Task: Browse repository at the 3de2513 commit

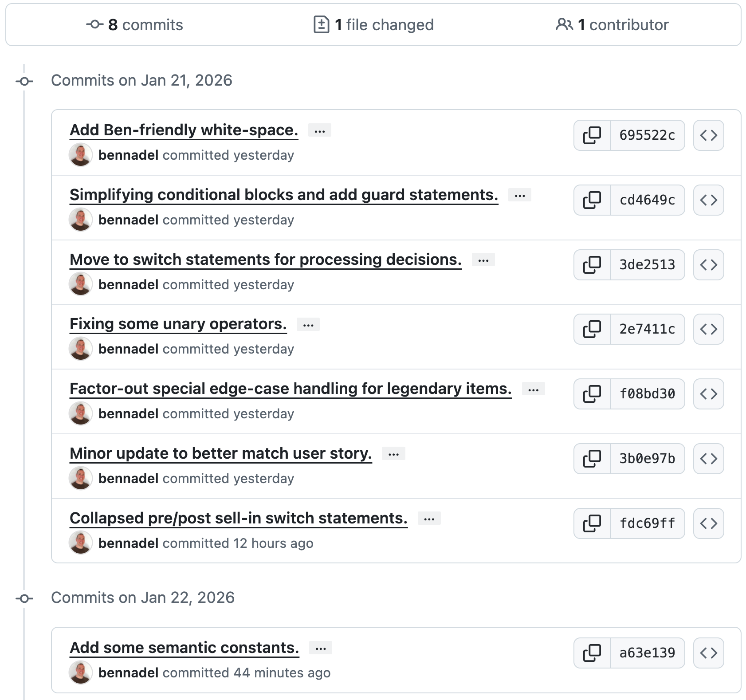Action: (x=708, y=265)
